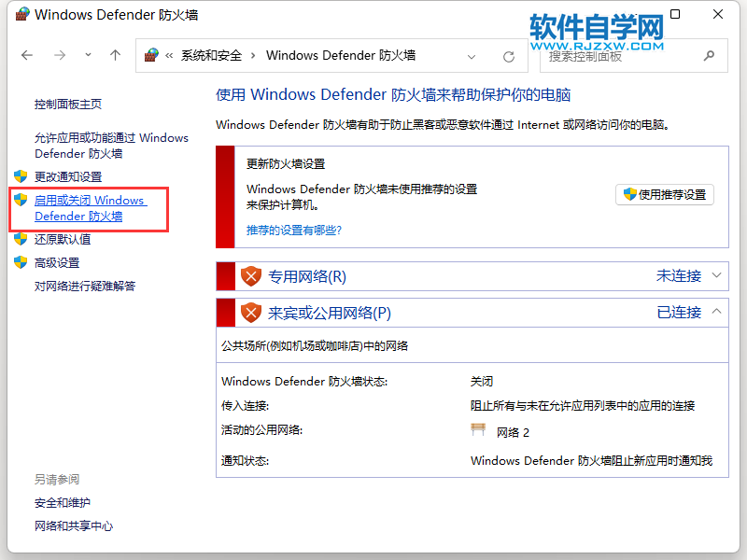Open the address bar history dropdown

pos(472,57)
